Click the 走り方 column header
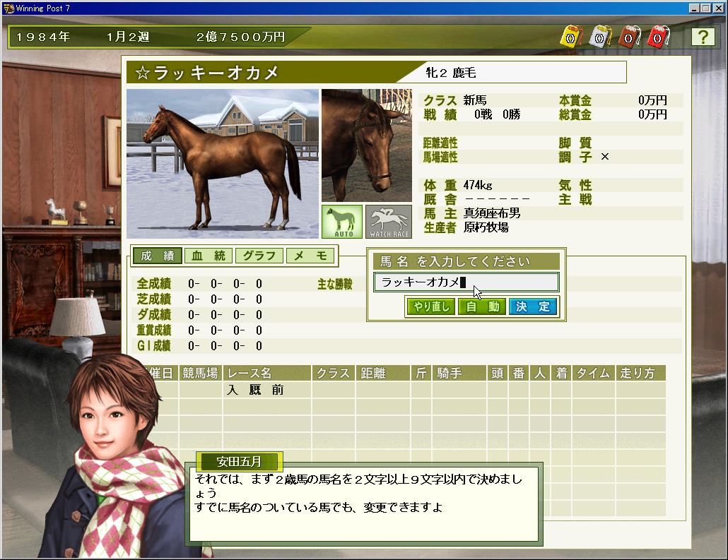 click(641, 373)
